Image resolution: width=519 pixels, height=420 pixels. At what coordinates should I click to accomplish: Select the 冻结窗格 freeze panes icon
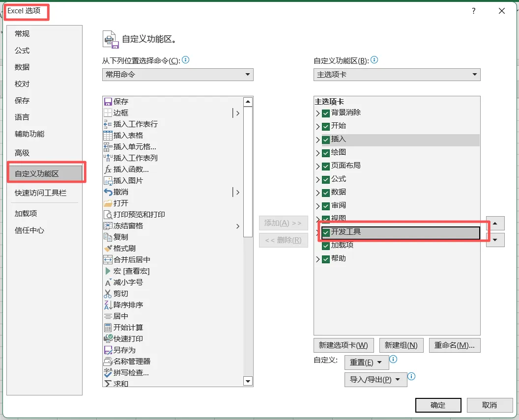pos(108,225)
